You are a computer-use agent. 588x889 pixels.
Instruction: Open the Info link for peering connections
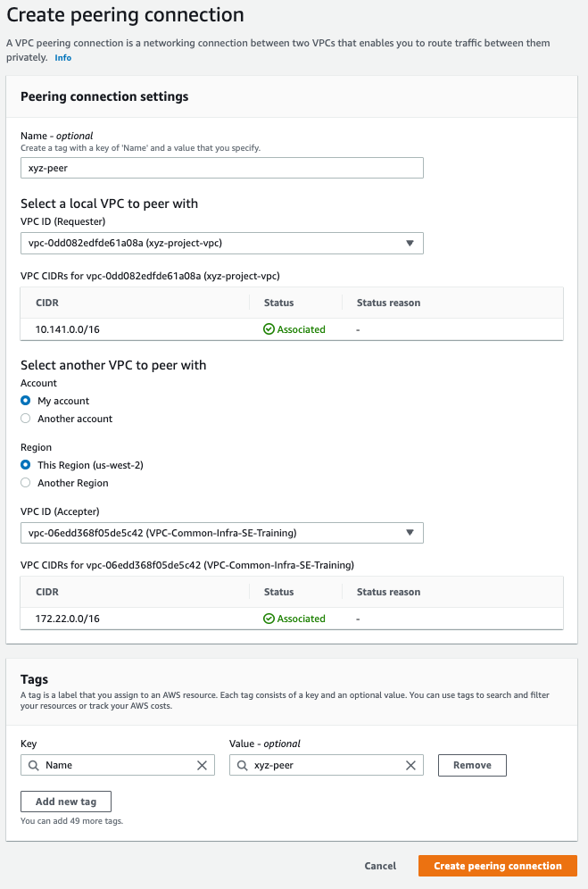(62, 57)
